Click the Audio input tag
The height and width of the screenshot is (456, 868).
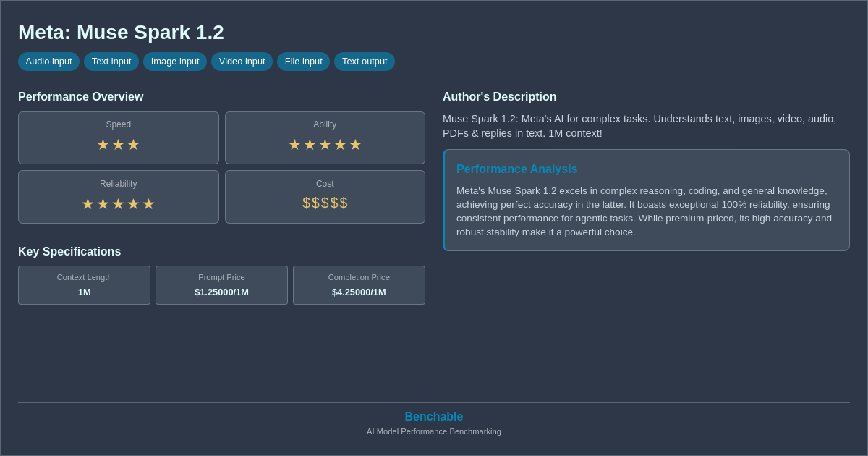point(48,62)
